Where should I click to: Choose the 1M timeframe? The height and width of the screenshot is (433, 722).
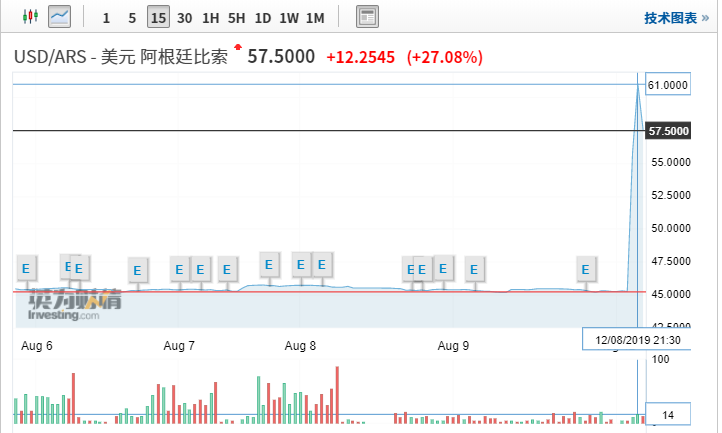[314, 18]
